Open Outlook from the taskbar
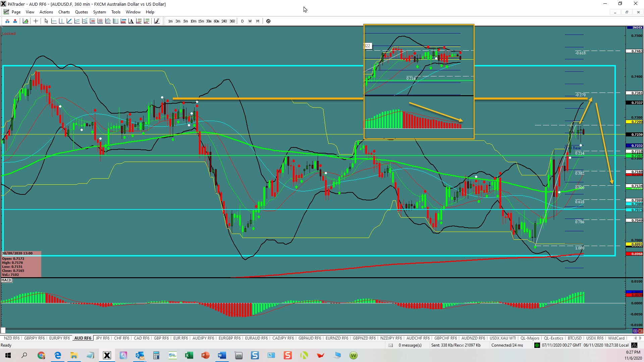The width and height of the screenshot is (644, 362). 140,355
